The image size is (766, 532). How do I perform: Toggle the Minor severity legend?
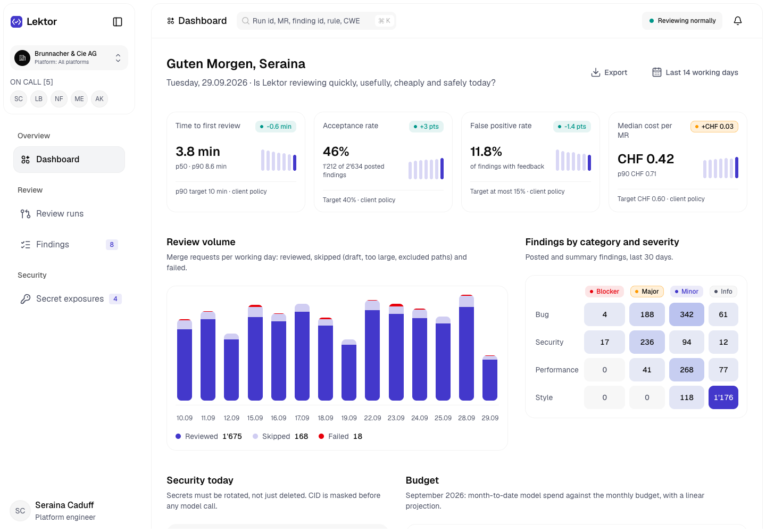[x=687, y=292]
